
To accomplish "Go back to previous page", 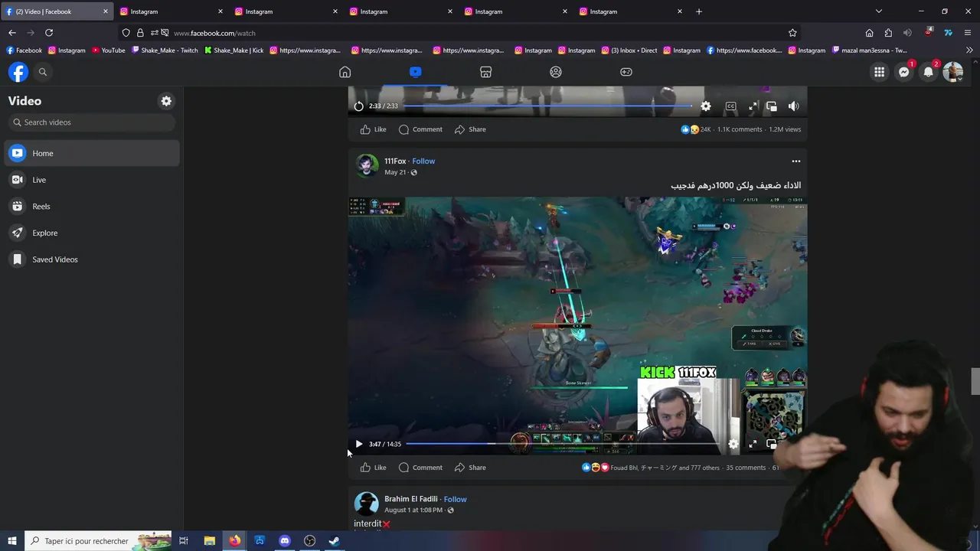I will [x=12, y=33].
